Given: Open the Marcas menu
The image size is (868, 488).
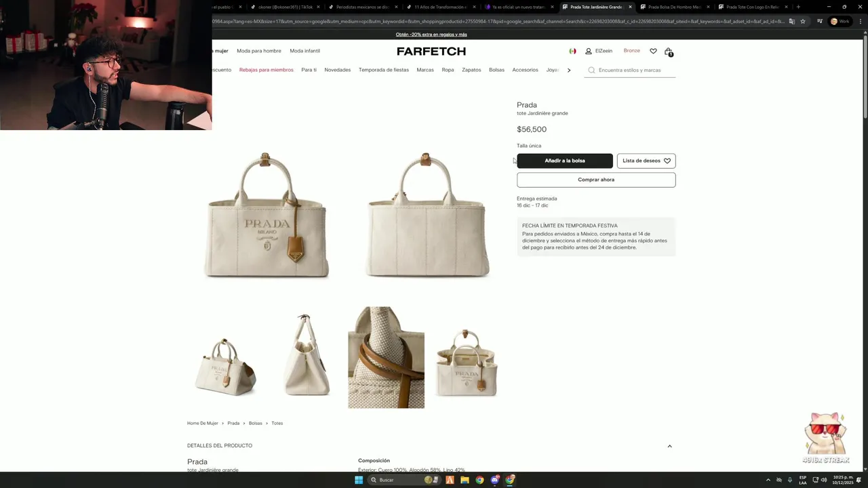Looking at the screenshot, I should [x=425, y=70].
